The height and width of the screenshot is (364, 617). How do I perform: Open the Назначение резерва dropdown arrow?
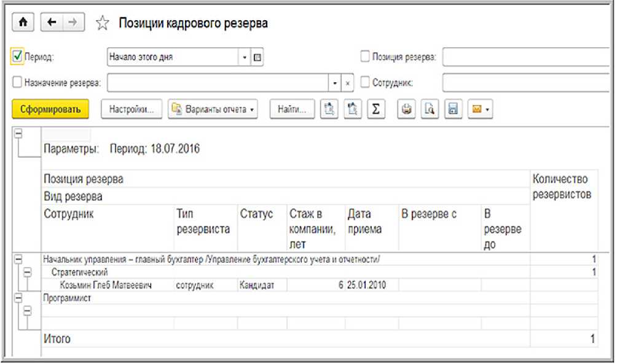point(334,83)
